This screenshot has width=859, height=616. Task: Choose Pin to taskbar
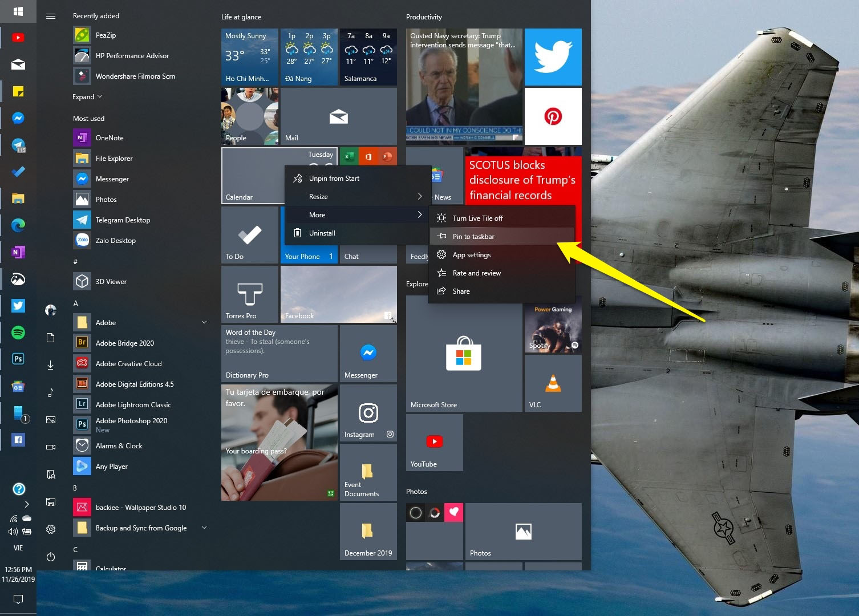pyautogui.click(x=502, y=237)
